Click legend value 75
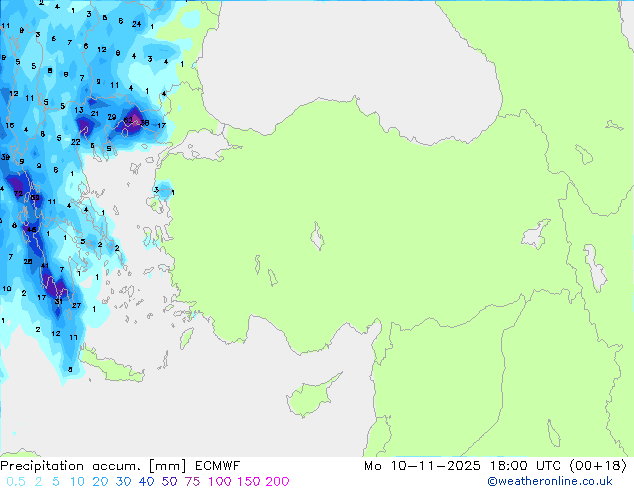Screen dimensions: 634x490 192,482
